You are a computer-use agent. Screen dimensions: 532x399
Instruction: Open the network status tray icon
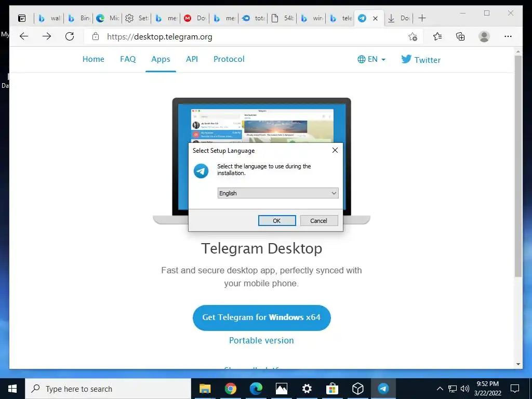[453, 389]
